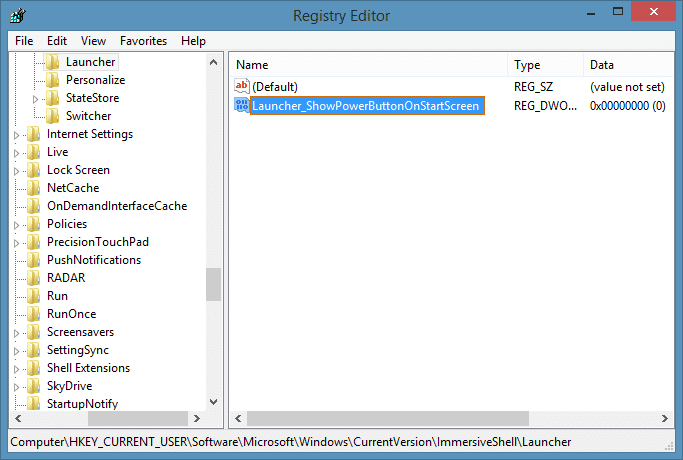Click the Internet Settings folder icon

[34, 134]
